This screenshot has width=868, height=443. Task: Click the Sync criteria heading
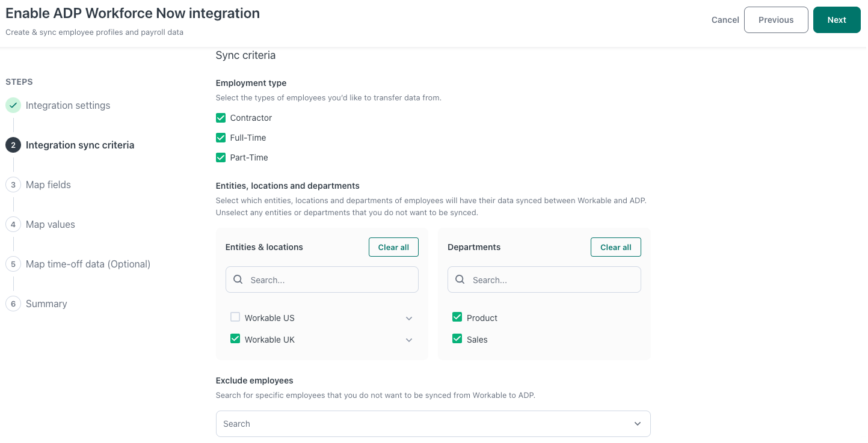(x=245, y=55)
